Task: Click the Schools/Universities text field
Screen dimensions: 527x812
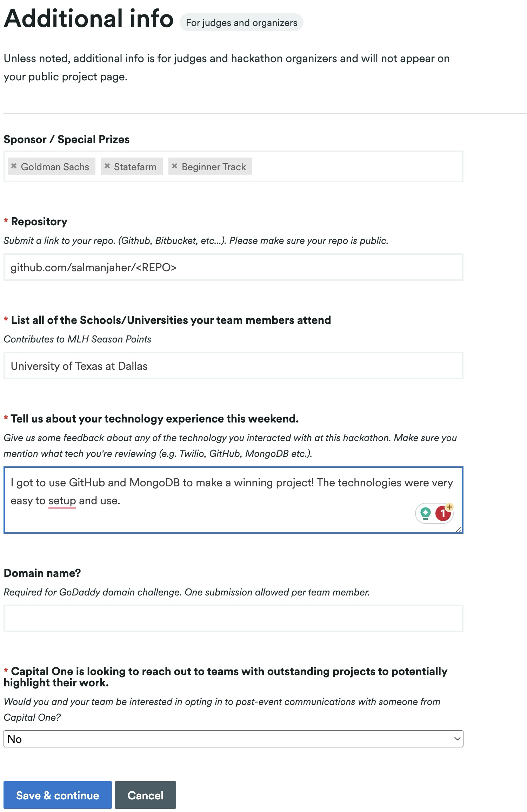Action: [x=233, y=366]
